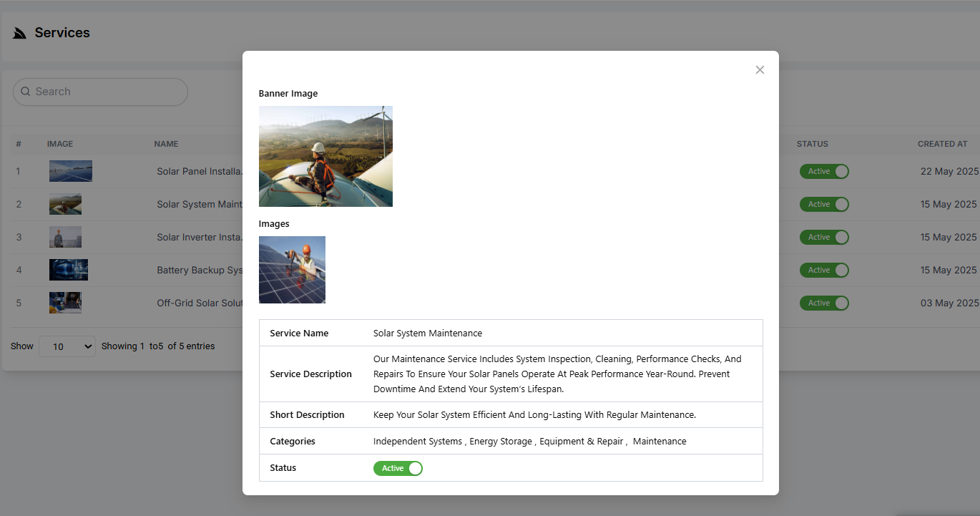Click the Categories value text
This screenshot has height=516, width=980.
[529, 442]
